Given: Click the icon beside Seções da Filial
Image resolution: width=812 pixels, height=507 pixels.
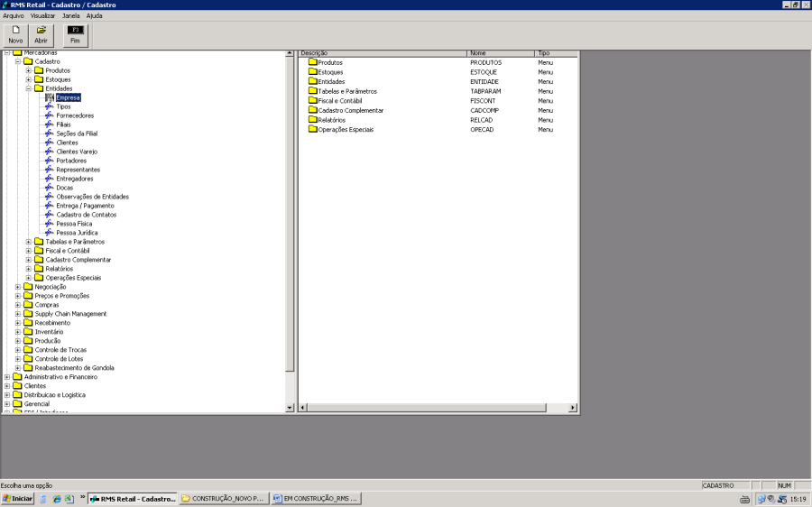Looking at the screenshot, I should pyautogui.click(x=50, y=134).
